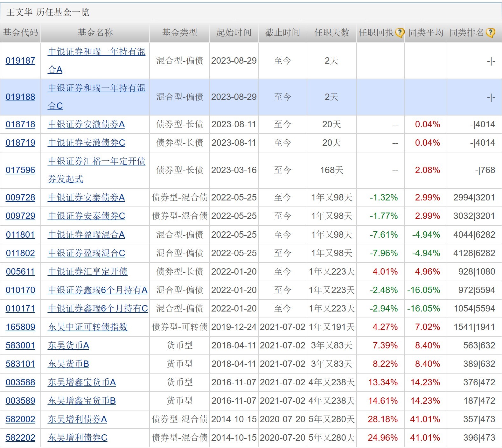Image resolution: width=502 pixels, height=448 pixels.
Task: Open 中银证券汇裕一年定开债券发起式 link
Action: (96, 170)
